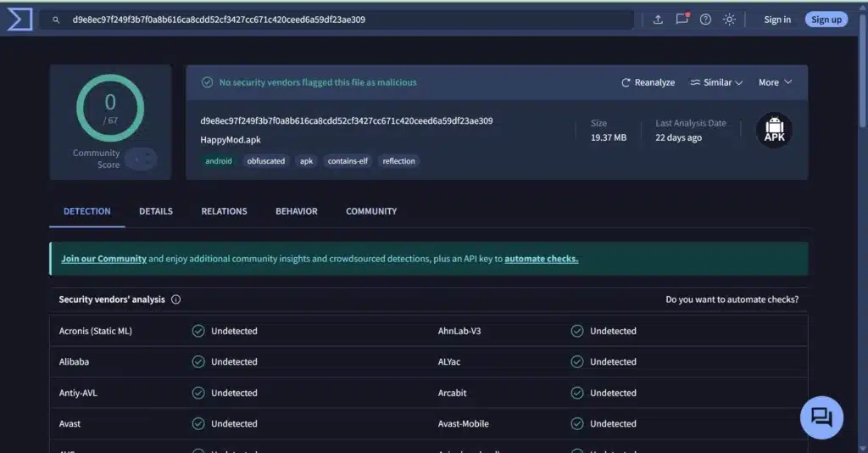This screenshot has width=868, height=453.
Task: Click the Antiy-AVL vendor name
Action: click(x=78, y=393)
